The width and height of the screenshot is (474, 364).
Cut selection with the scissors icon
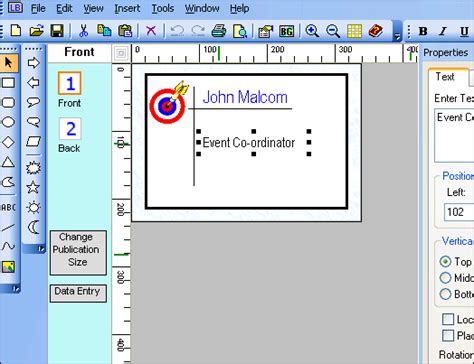pos(83,31)
